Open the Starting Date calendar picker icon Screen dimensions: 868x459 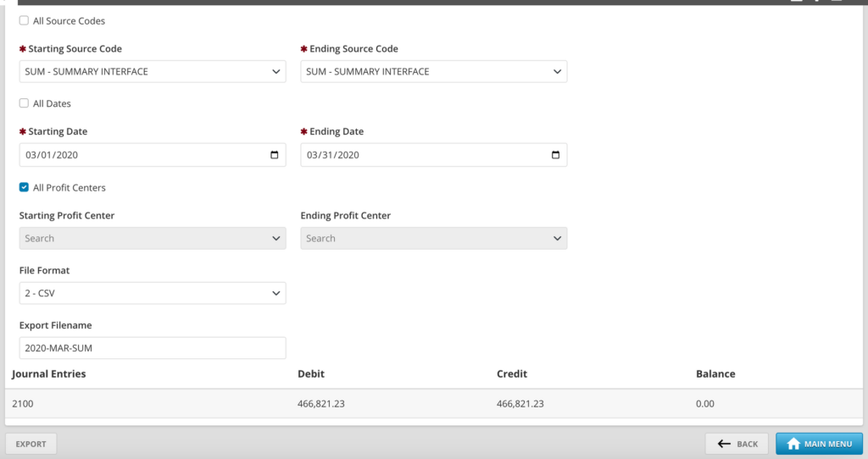click(274, 155)
